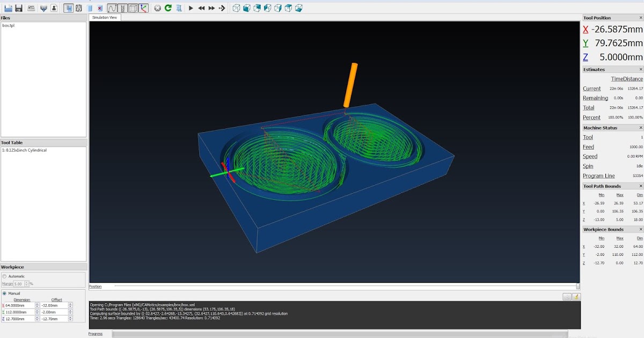Increase the Margin percentage value
This screenshot has height=338, width=644.
(x=26, y=282)
